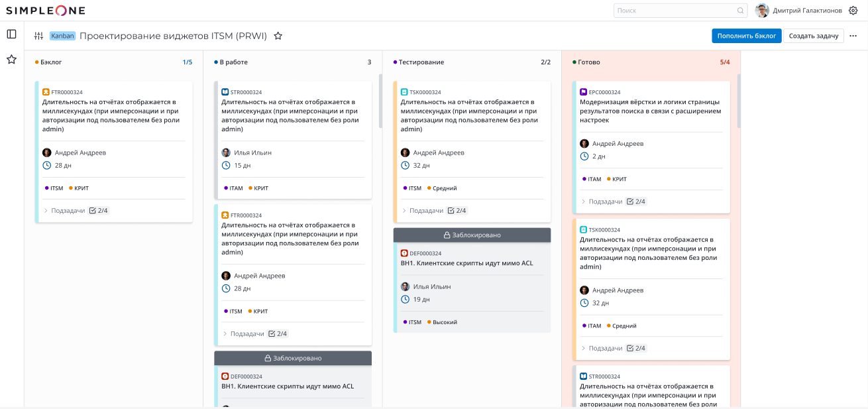Viewport: 868px width, 409px height.
Task: Click subtask checklist 2/4 on EPC0000324 card
Action: pos(635,202)
